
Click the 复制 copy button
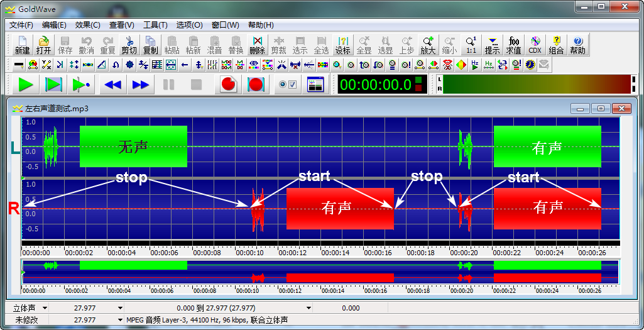point(150,45)
